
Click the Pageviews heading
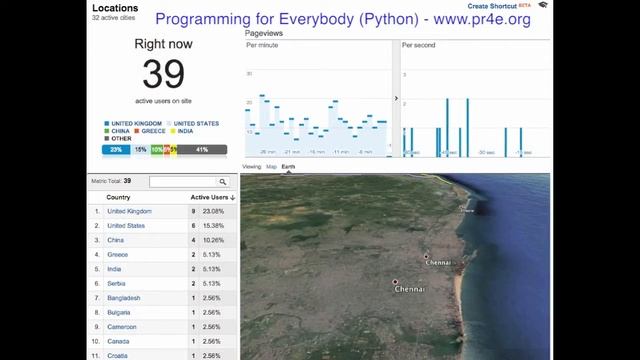[264, 33]
